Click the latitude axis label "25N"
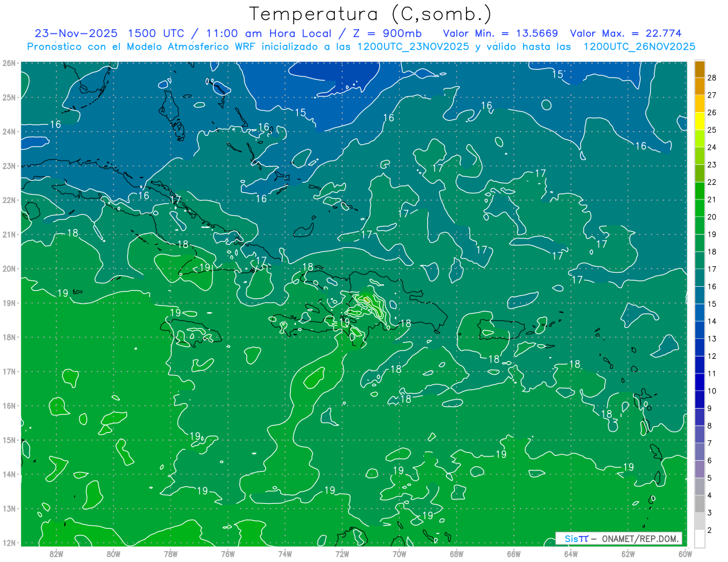The height and width of the screenshot is (562, 728). tap(9, 97)
